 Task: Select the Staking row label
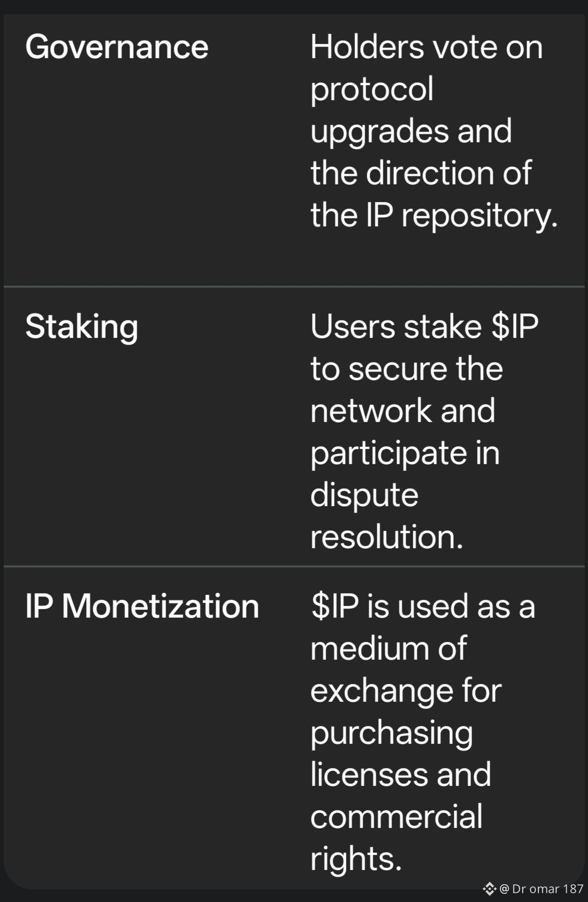(x=82, y=326)
